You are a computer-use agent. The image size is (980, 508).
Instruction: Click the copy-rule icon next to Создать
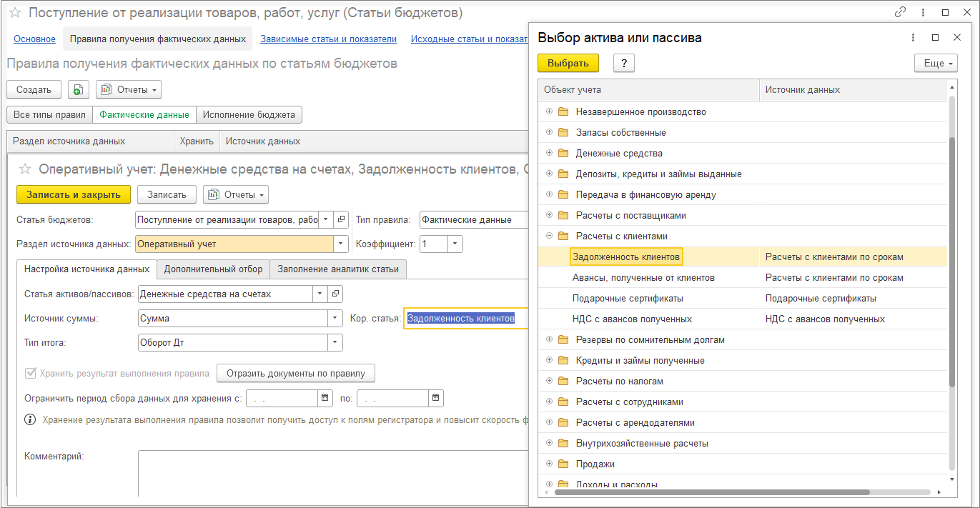click(x=77, y=89)
